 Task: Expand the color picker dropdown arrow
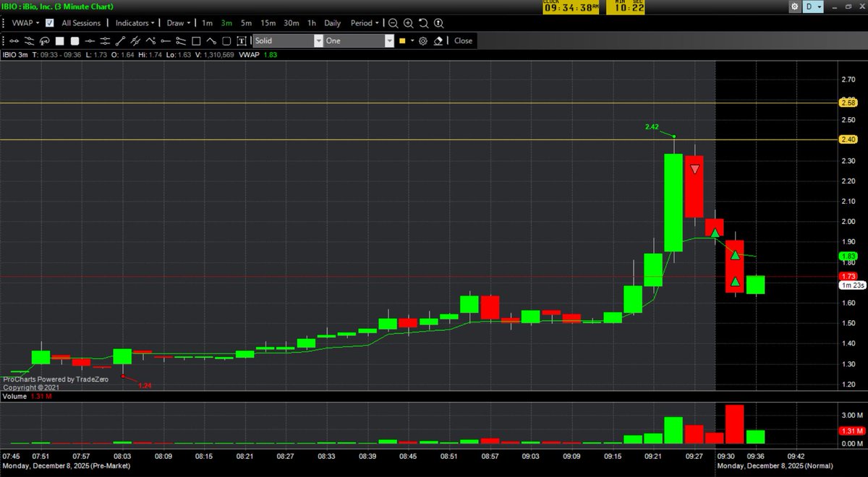pyautogui.click(x=412, y=41)
